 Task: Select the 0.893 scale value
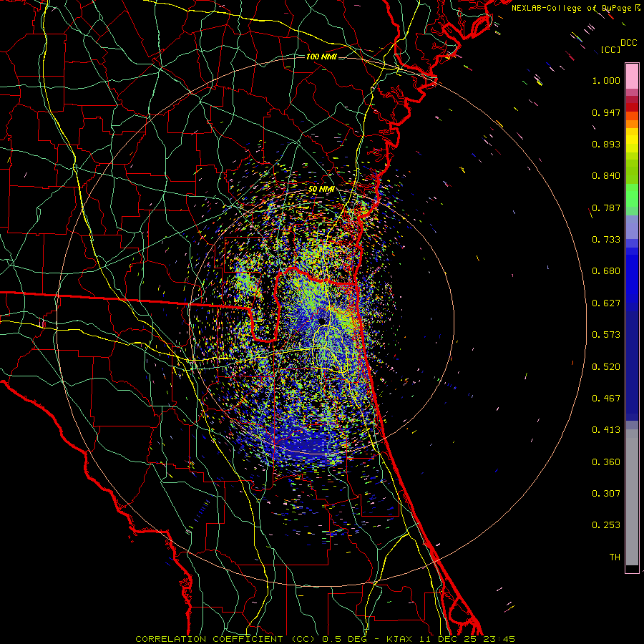[x=606, y=144]
